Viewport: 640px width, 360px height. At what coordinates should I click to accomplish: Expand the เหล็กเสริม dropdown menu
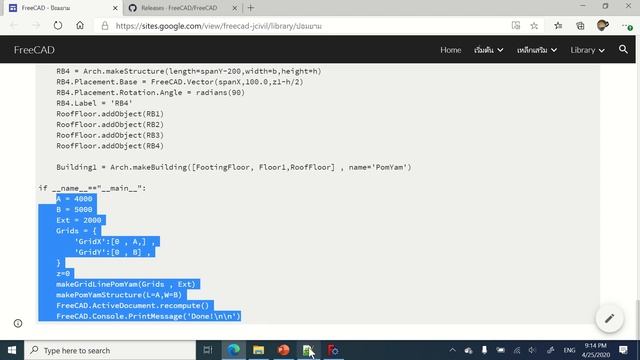coord(537,50)
